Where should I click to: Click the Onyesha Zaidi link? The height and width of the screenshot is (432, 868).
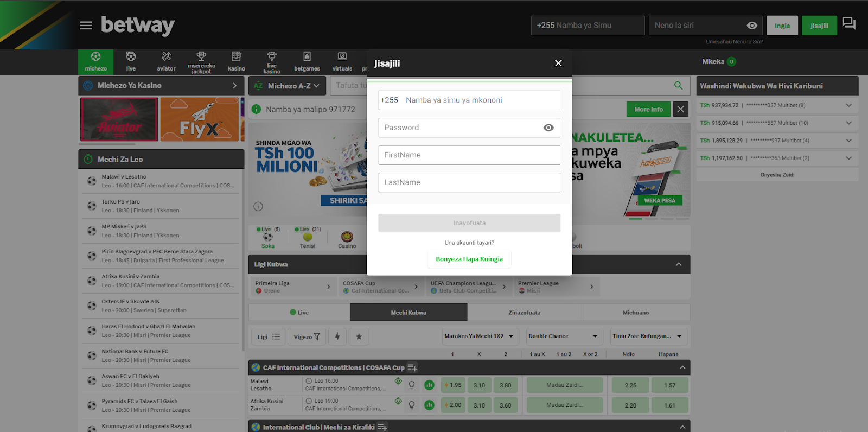777,175
